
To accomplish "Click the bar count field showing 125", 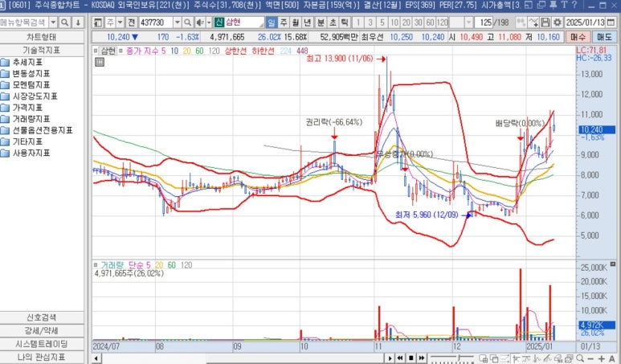I will pos(484,22).
